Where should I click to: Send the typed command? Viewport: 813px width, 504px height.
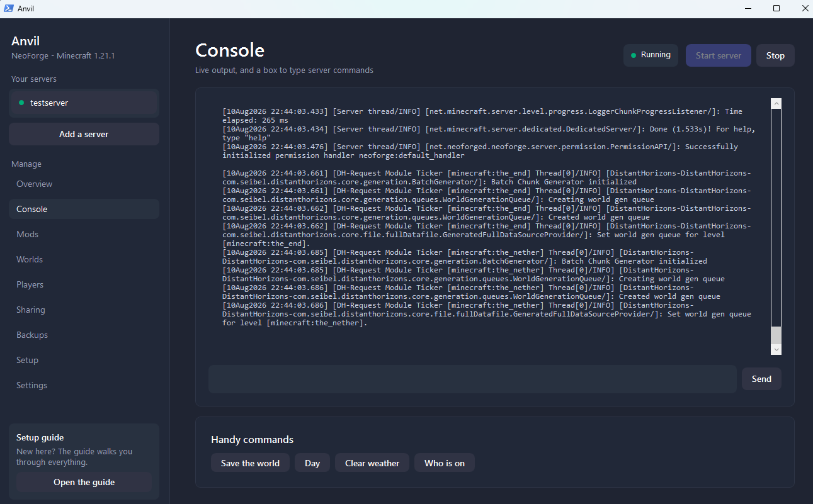(761, 379)
